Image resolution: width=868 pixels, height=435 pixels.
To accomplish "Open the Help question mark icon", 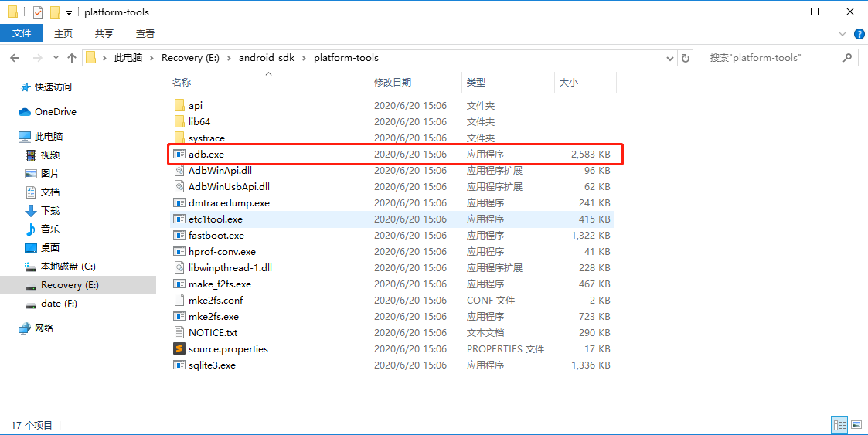I will [859, 34].
